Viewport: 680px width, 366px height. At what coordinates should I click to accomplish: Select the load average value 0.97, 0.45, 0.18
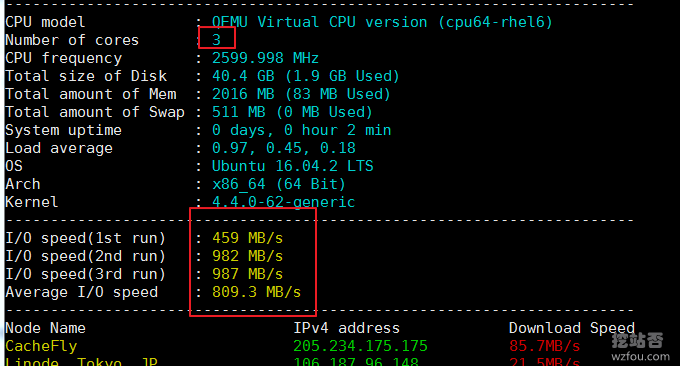tap(284, 148)
